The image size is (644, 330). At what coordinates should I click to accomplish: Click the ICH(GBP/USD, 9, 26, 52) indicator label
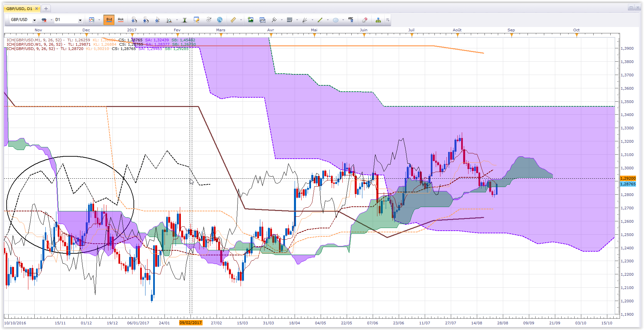pos(31,49)
